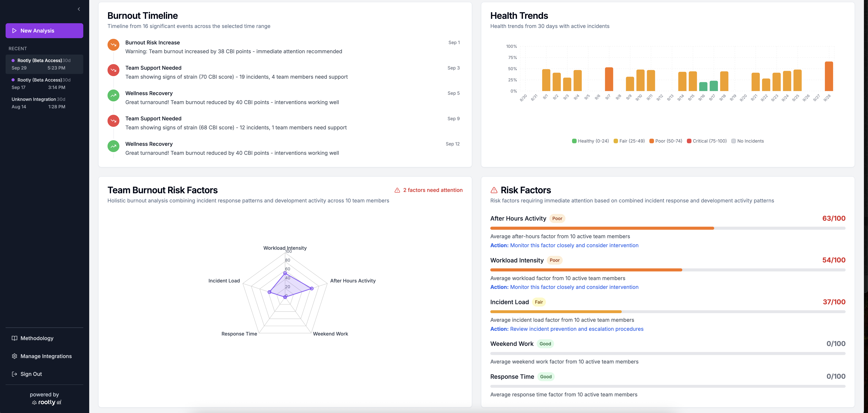Click Sep 9 Team Support Needed icon
Viewport: 868px width, 413px height.
[113, 121]
